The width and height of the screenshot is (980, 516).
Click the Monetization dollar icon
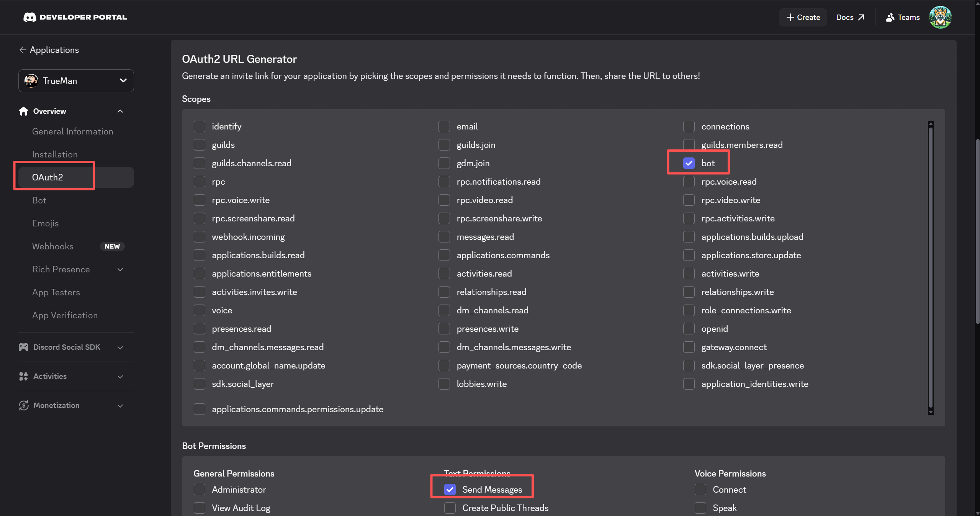tap(23, 405)
